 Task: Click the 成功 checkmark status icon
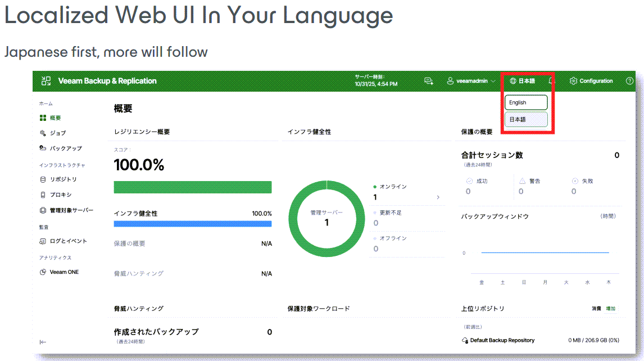click(469, 181)
